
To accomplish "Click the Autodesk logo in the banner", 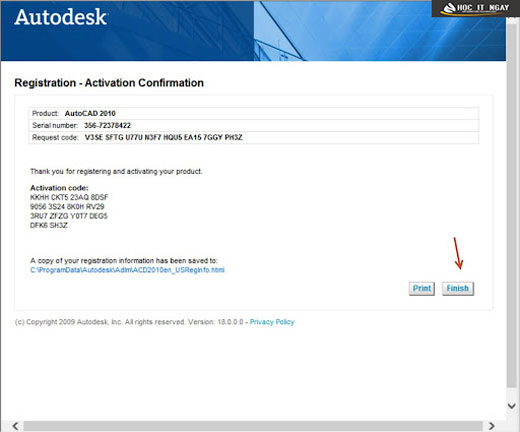I will (x=60, y=17).
